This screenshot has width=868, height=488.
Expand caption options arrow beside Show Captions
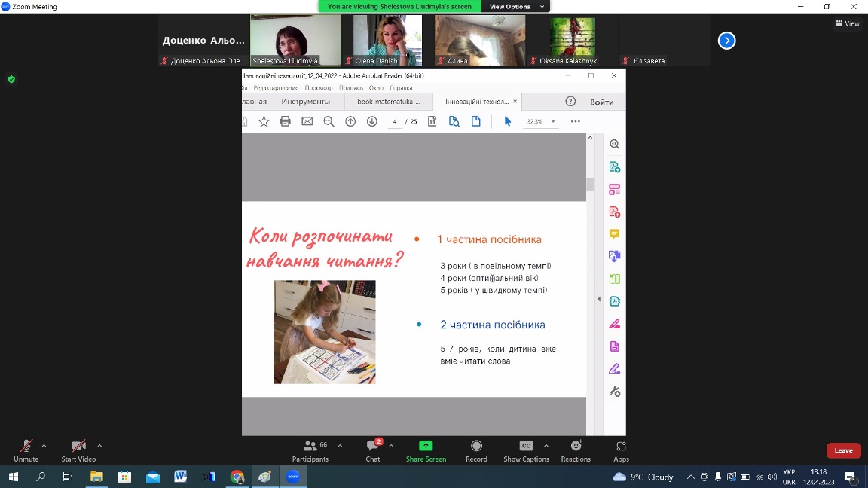546,445
